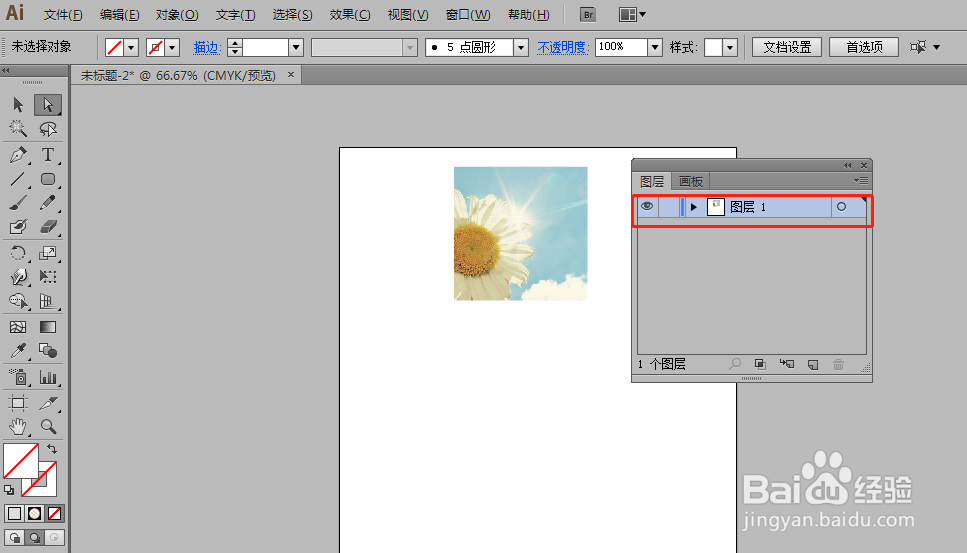Select the Direct Selection tool

coord(47,105)
